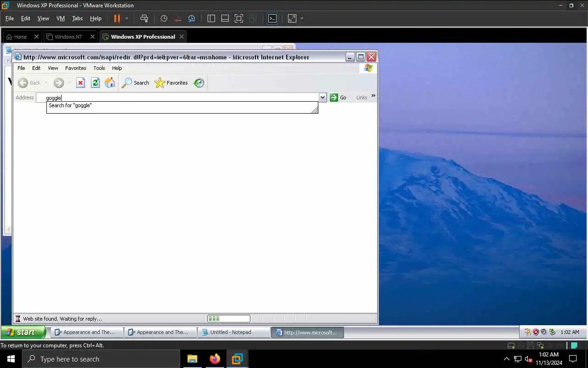Enter VMware full screen mode

(239, 18)
